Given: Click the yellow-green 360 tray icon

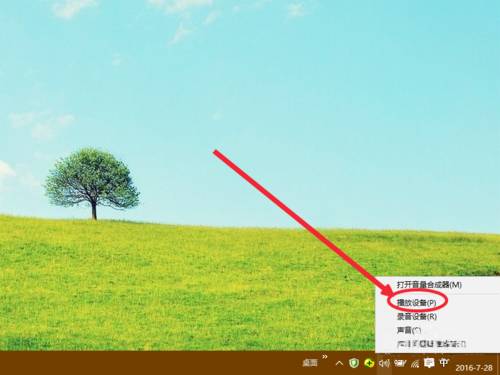Looking at the screenshot, I should [x=369, y=363].
